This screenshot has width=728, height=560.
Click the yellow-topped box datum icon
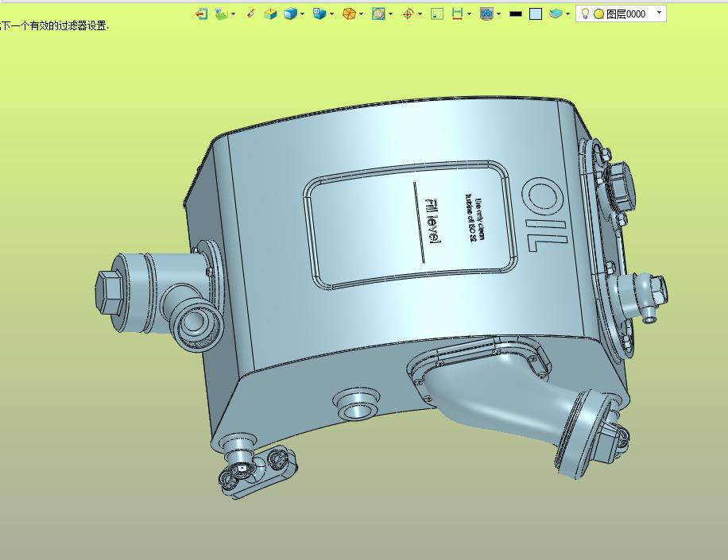tap(270, 14)
